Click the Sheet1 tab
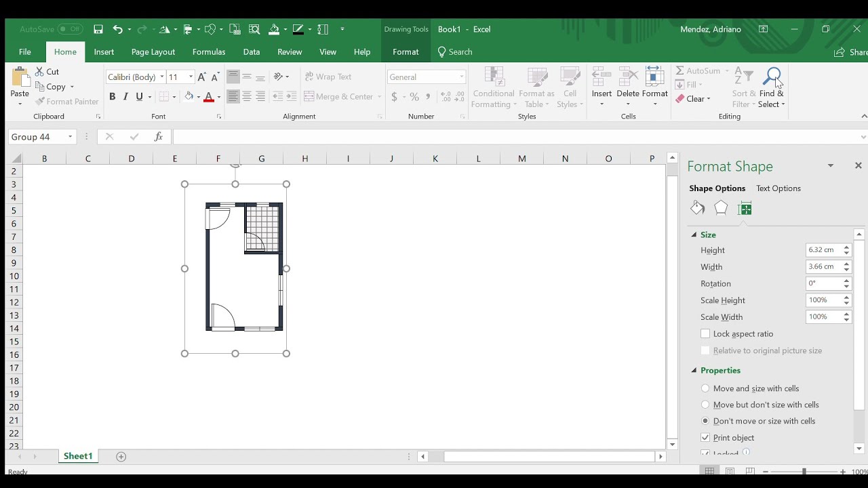 click(x=78, y=456)
